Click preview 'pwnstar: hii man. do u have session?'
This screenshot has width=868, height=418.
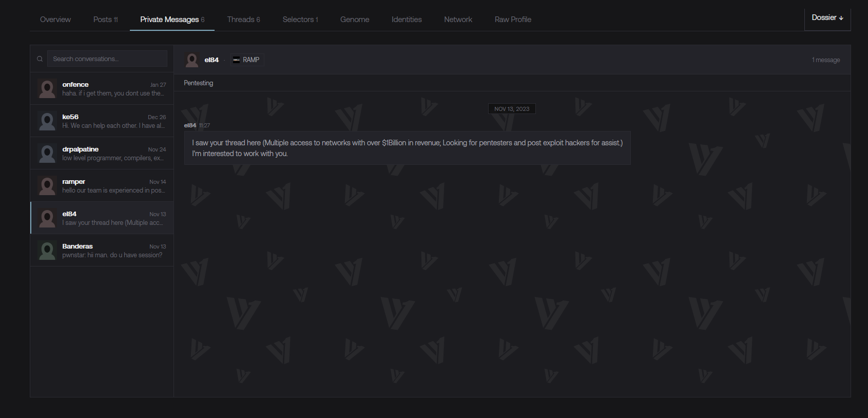112,255
